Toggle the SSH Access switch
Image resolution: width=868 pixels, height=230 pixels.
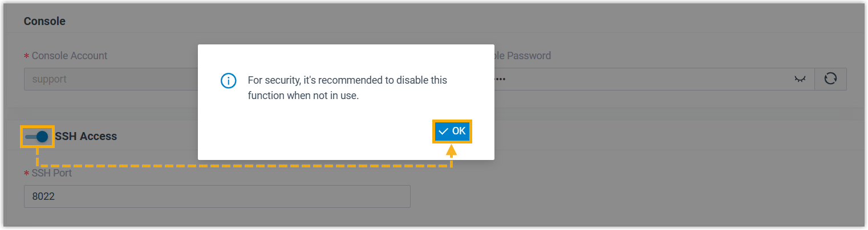coord(37,137)
